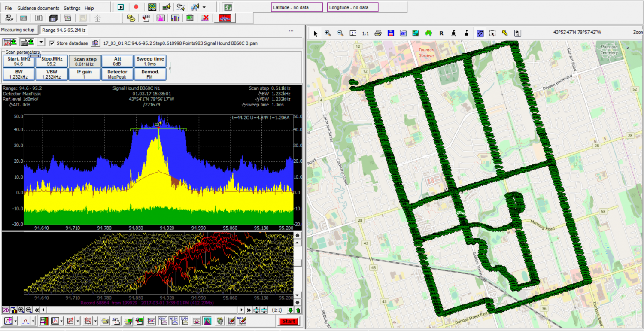
Task: Click the map printer icon
Action: 378,33
